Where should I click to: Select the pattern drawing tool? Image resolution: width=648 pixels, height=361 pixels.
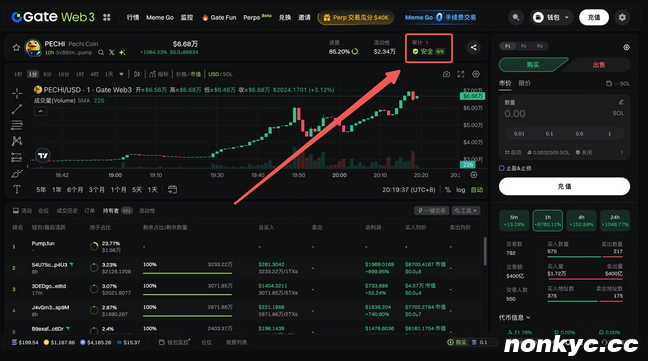pos(17,141)
